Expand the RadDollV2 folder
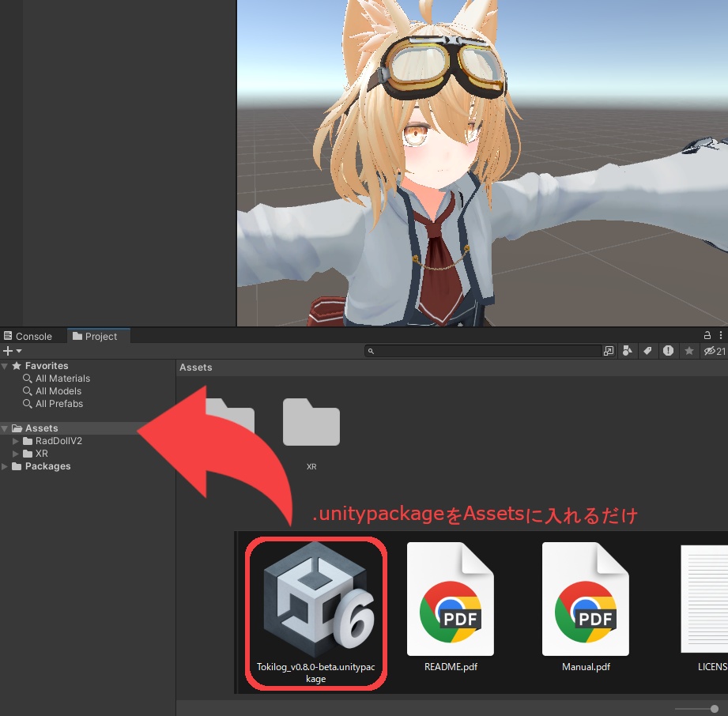 15,441
